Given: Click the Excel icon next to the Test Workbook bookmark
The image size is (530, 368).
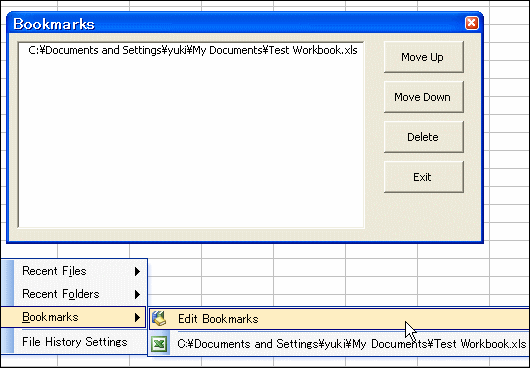Looking at the screenshot, I should pos(159,344).
